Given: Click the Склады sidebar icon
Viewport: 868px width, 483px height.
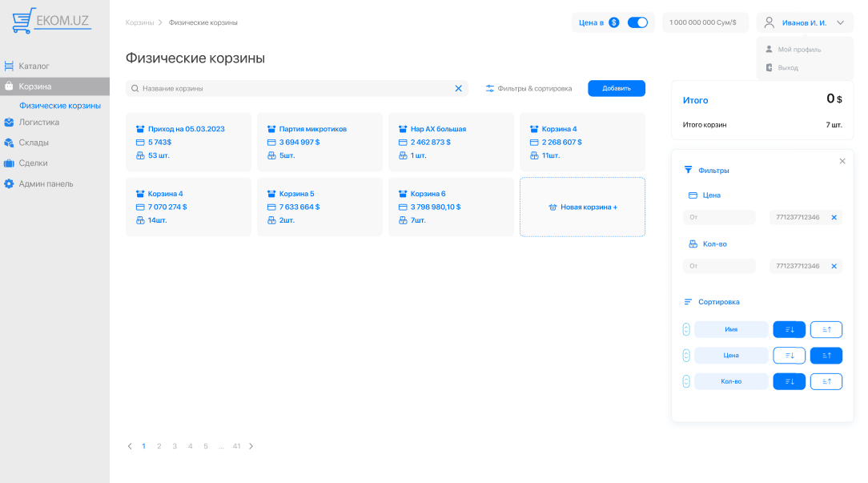Looking at the screenshot, I should click(x=9, y=143).
